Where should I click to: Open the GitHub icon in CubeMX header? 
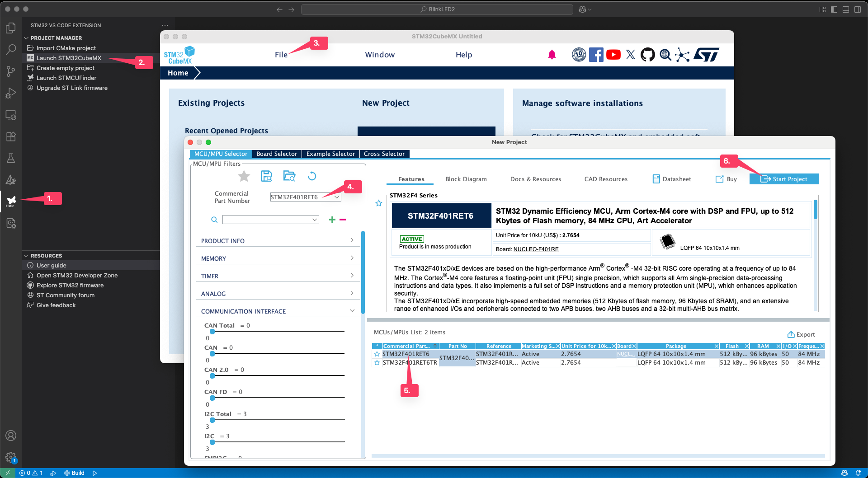pos(647,55)
